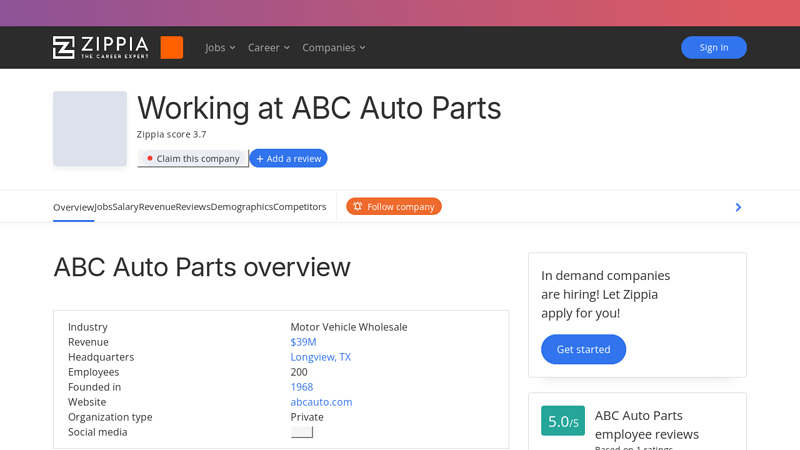Click the Get started button

pos(583,349)
